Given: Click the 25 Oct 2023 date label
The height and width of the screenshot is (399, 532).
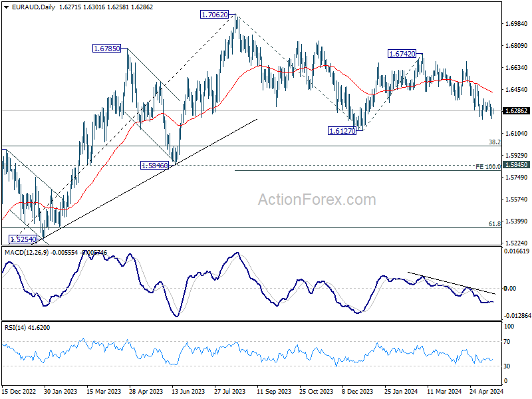Looking at the screenshot, I should pyautogui.click(x=317, y=392).
